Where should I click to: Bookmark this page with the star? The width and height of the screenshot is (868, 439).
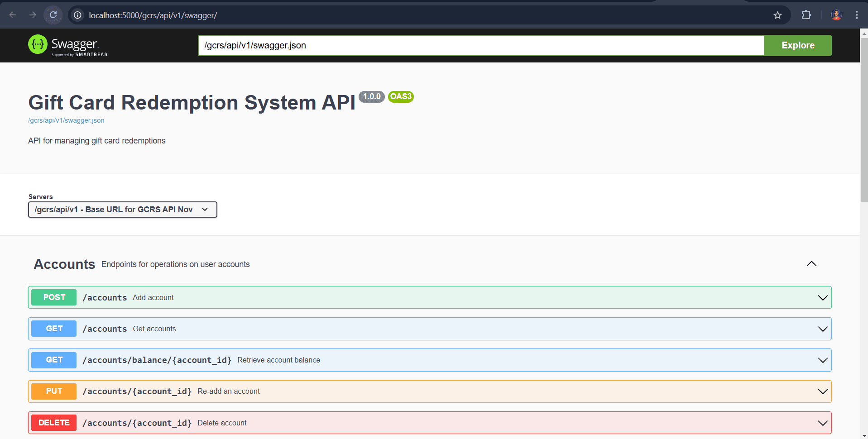click(777, 15)
